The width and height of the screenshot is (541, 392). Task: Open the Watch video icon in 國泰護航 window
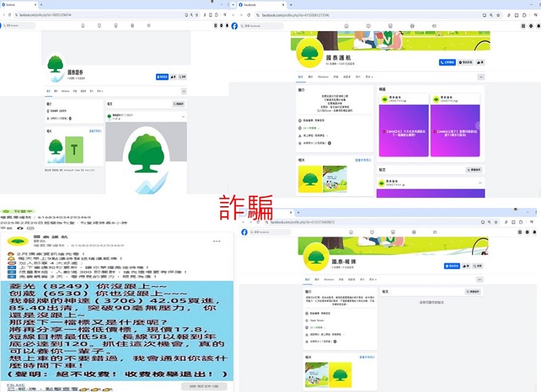369,26
